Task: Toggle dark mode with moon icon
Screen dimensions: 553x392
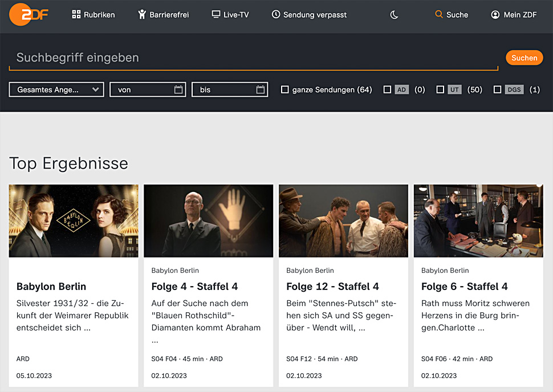Action: point(394,14)
